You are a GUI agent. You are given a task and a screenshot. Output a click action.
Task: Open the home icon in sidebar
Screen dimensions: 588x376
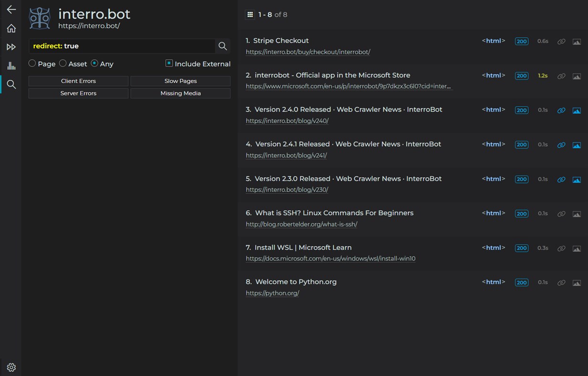point(11,29)
